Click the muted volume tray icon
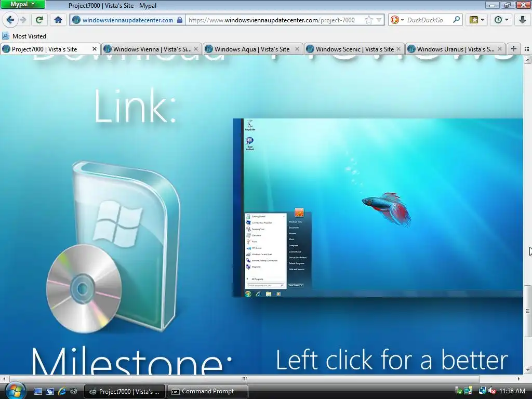532x399 pixels. pos(492,391)
